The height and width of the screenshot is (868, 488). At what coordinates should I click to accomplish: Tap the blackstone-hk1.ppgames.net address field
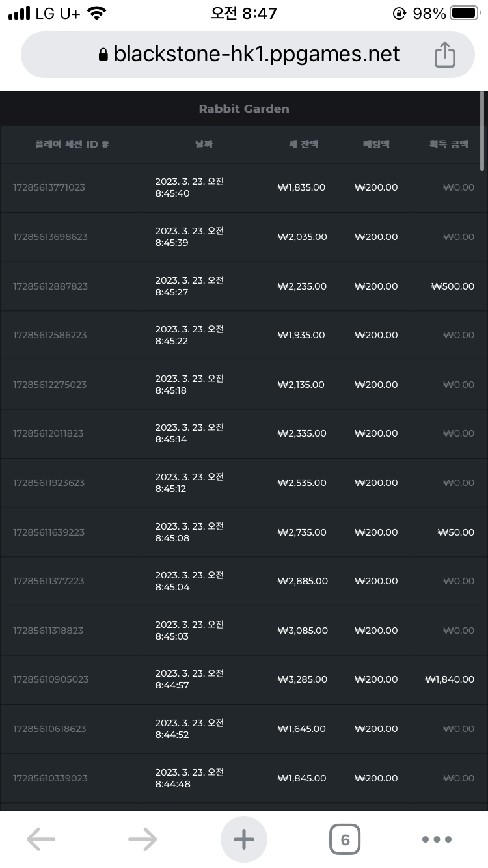pos(248,55)
